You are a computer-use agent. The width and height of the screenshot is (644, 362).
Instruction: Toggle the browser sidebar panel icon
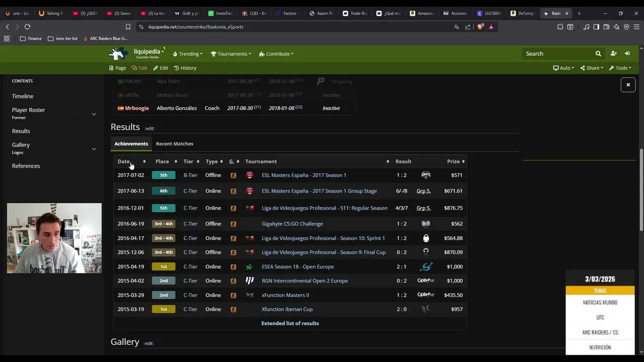click(x=596, y=27)
